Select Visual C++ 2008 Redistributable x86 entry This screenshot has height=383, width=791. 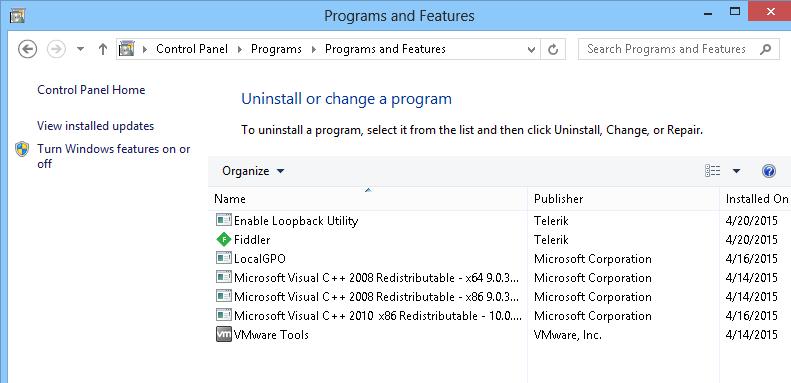point(376,297)
